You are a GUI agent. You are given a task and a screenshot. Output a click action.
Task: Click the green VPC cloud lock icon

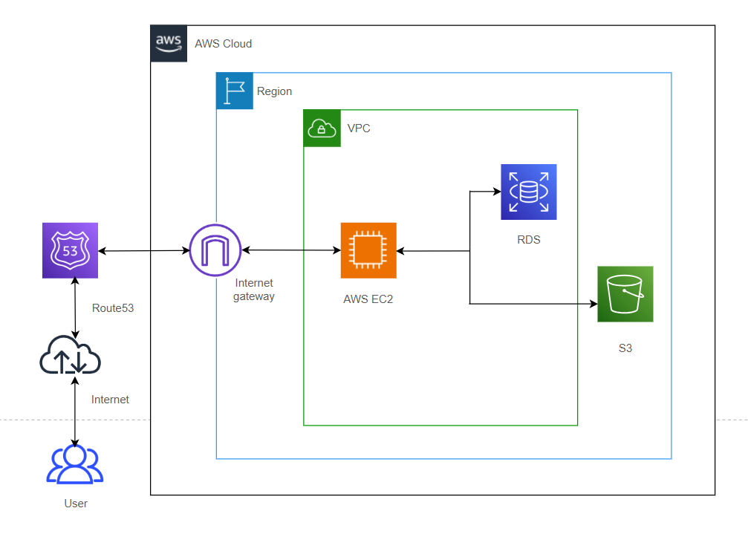[x=322, y=128]
